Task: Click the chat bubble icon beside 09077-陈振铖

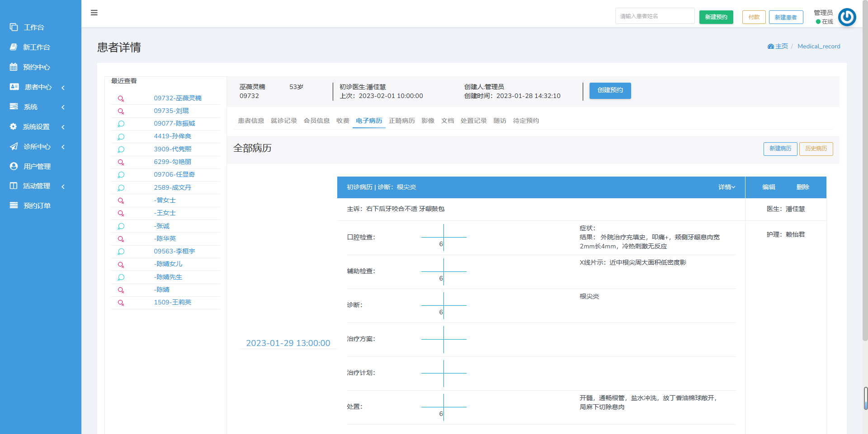Action: point(121,124)
